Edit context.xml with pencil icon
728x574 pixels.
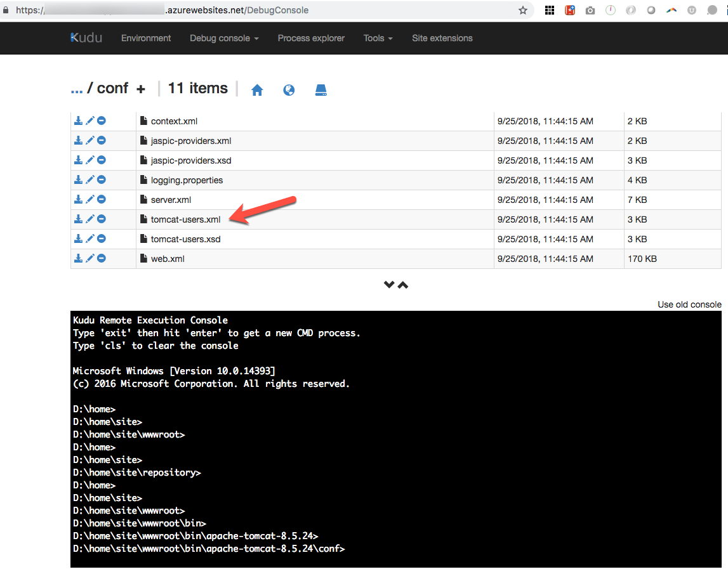pyautogui.click(x=89, y=121)
